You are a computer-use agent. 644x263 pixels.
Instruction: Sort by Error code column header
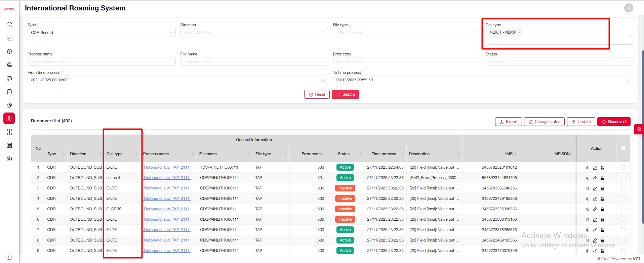pos(312,154)
